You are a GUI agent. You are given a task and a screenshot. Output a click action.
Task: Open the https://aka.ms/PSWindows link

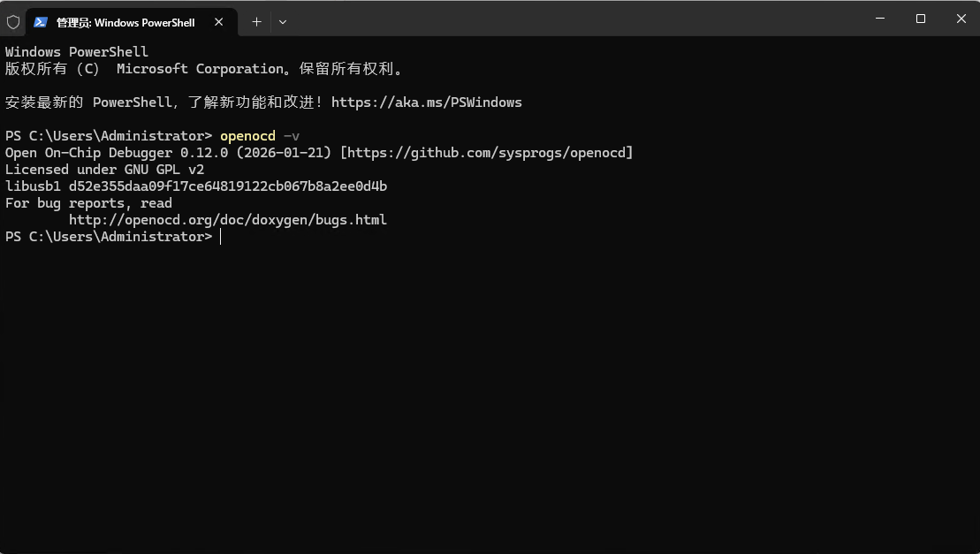pyautogui.click(x=427, y=102)
